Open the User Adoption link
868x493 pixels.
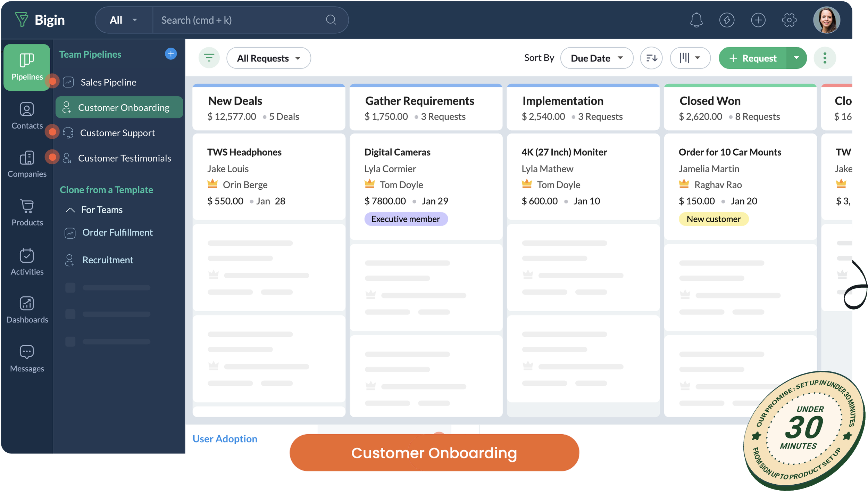tap(224, 438)
